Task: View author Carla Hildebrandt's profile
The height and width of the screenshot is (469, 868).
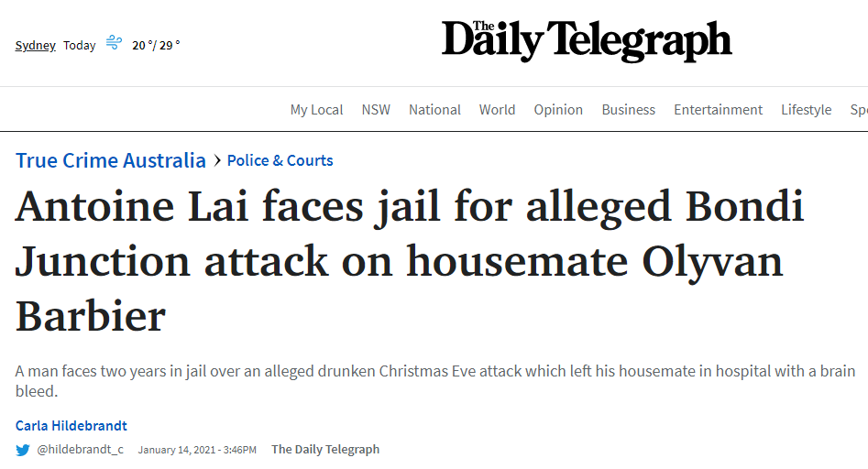Action: 71,425
